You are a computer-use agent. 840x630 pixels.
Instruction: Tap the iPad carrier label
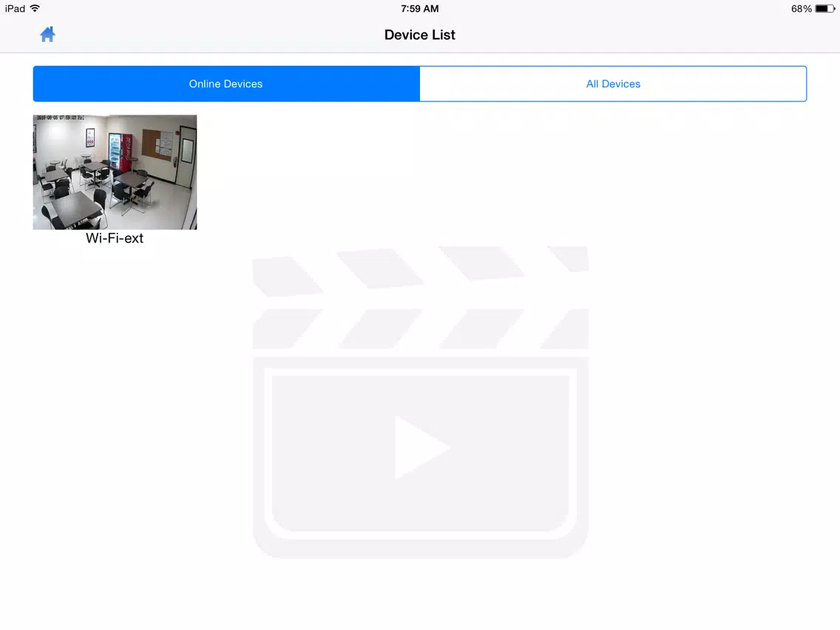coord(15,9)
